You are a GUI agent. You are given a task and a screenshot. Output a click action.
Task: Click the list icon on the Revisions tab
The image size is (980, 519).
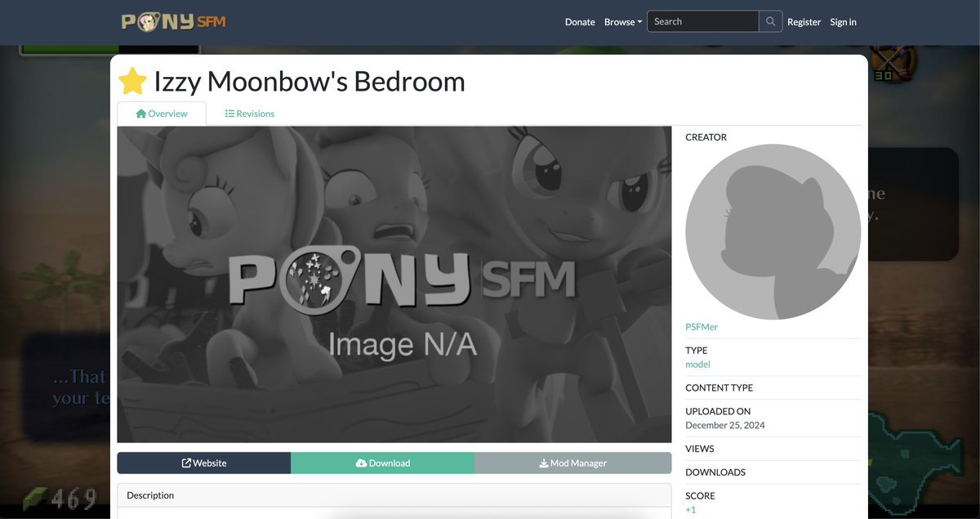[x=231, y=114]
